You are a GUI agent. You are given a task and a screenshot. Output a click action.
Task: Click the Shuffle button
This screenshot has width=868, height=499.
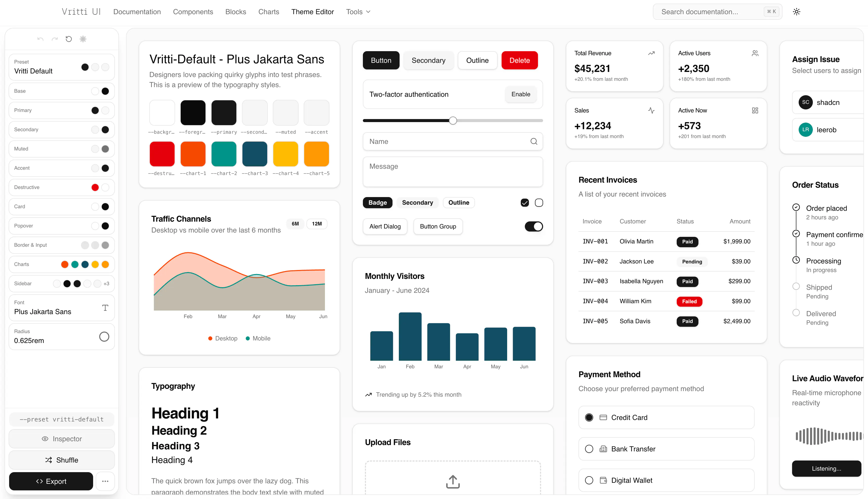coord(62,459)
